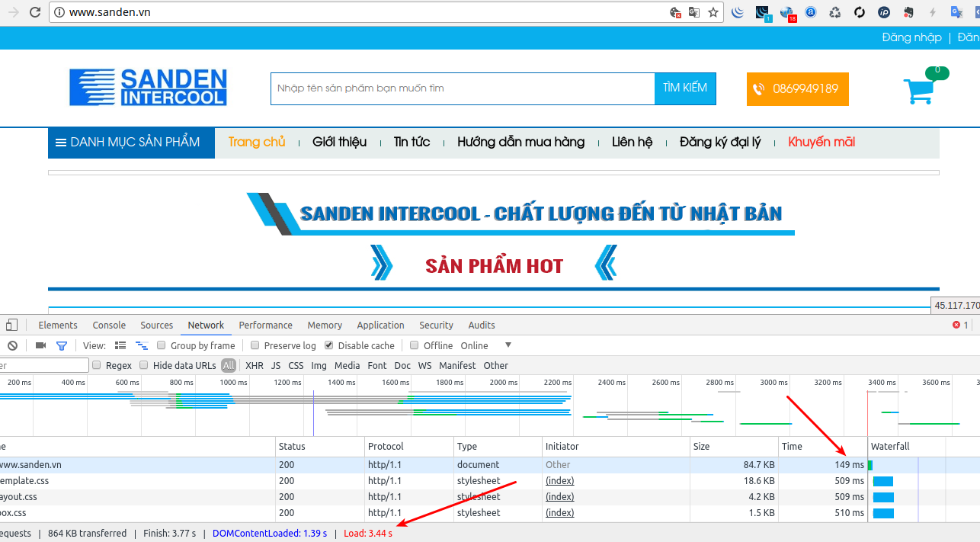Filter requests by XHR type
The height and width of the screenshot is (542, 980).
255,365
